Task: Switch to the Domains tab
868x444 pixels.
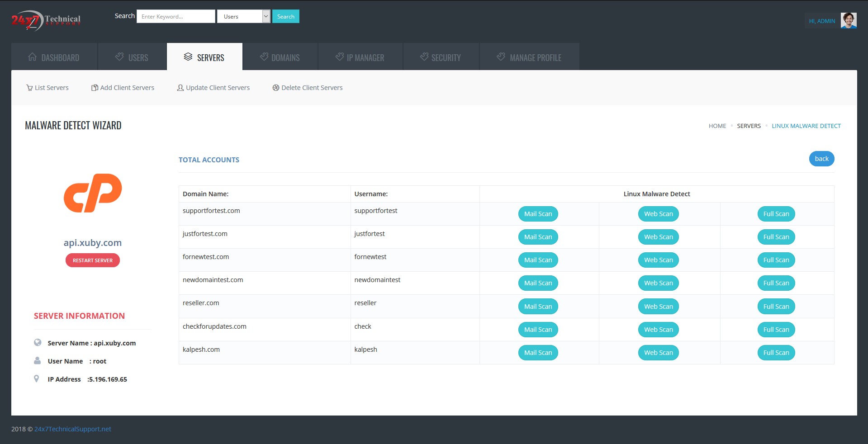Action: (x=280, y=57)
